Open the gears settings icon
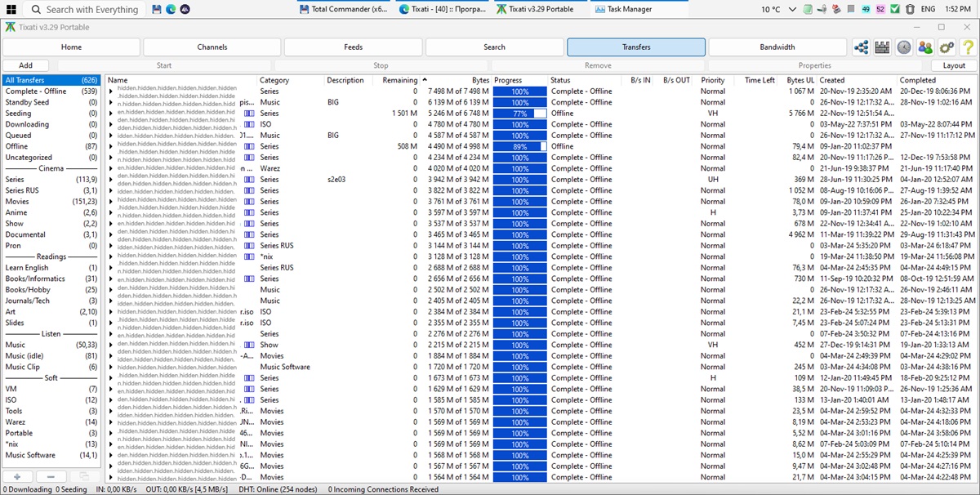 tap(947, 47)
